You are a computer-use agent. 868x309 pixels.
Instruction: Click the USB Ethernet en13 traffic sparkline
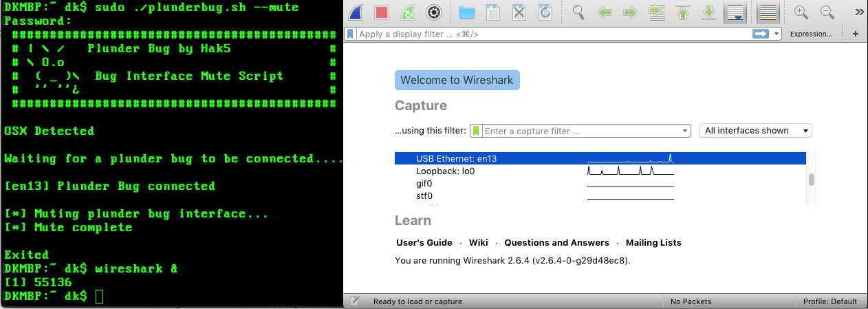[631, 158]
